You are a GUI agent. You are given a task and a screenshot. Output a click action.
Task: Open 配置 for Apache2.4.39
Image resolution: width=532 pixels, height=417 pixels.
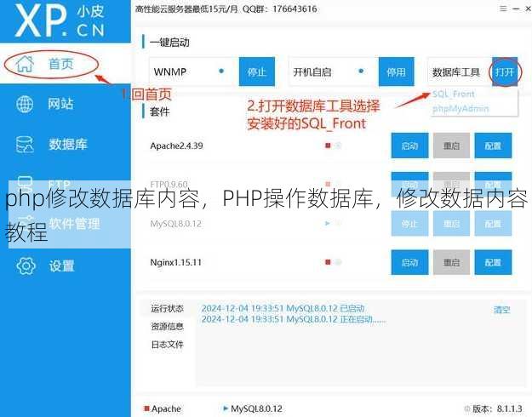[493, 146]
